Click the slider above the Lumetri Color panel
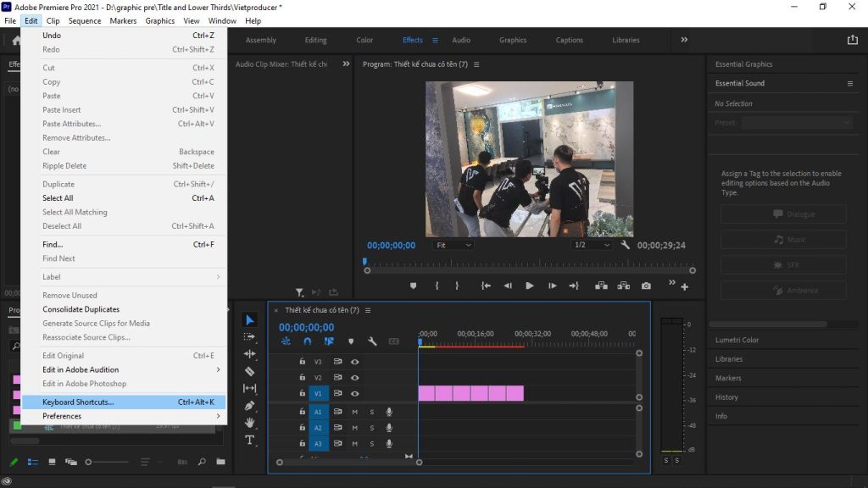Viewport: 868px width, 488px height. click(x=767, y=324)
